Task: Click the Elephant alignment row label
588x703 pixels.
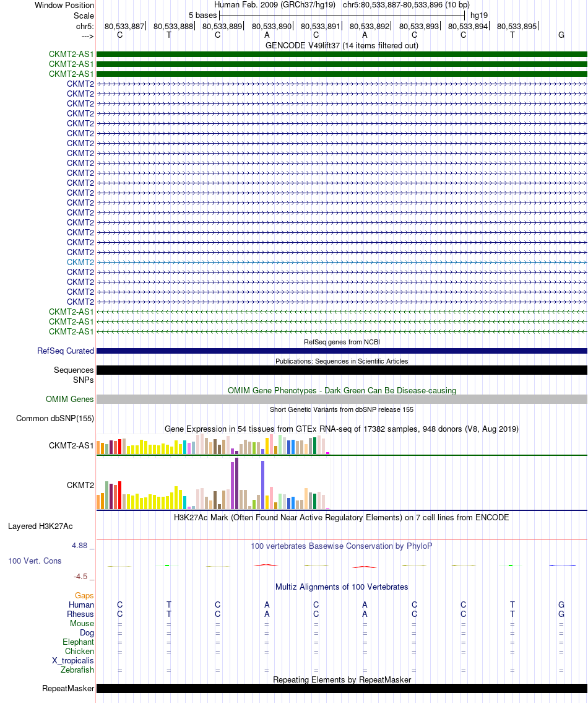Action: click(x=79, y=642)
